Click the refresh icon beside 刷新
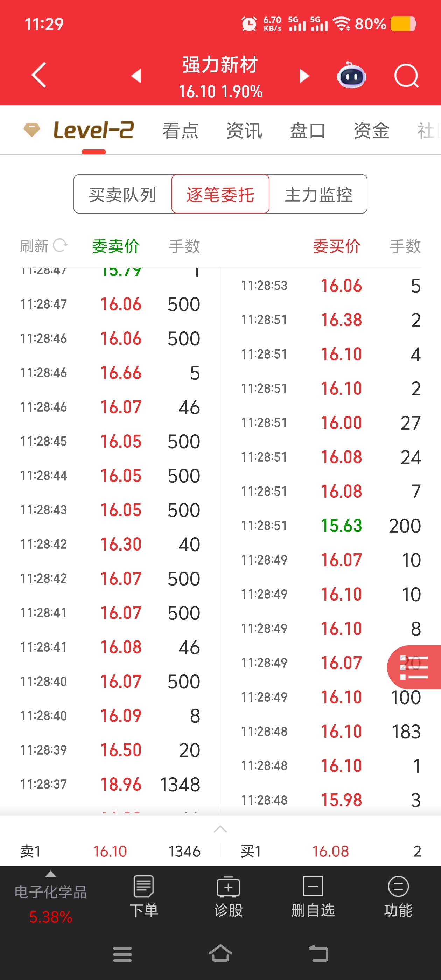 click(60, 245)
